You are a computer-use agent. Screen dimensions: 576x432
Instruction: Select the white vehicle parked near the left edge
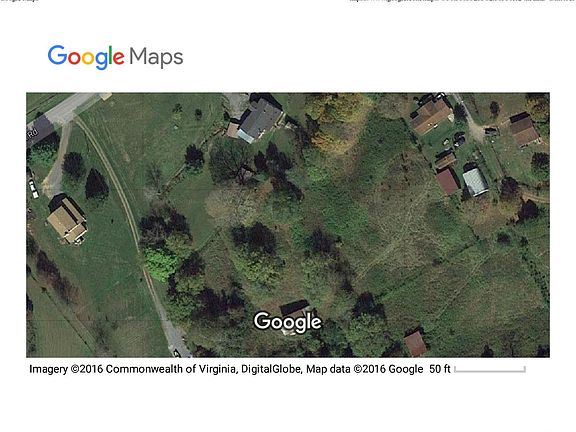[33, 188]
